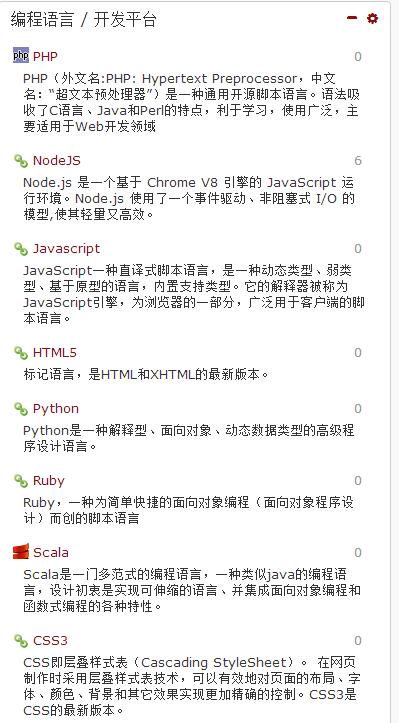
Task: Open the CSS3 forum link
Action: (x=50, y=640)
